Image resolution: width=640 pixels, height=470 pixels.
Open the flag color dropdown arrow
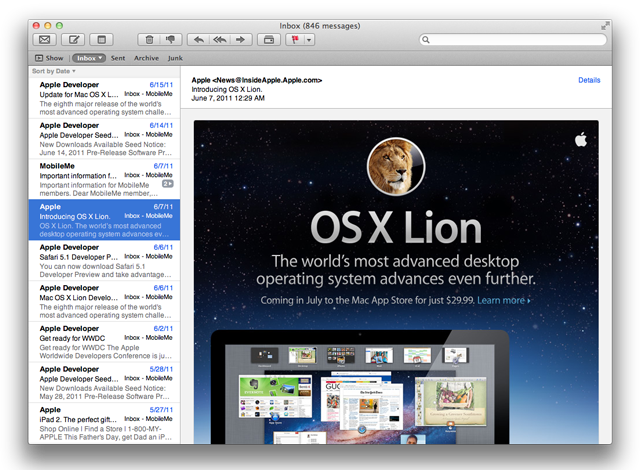pyautogui.click(x=309, y=40)
